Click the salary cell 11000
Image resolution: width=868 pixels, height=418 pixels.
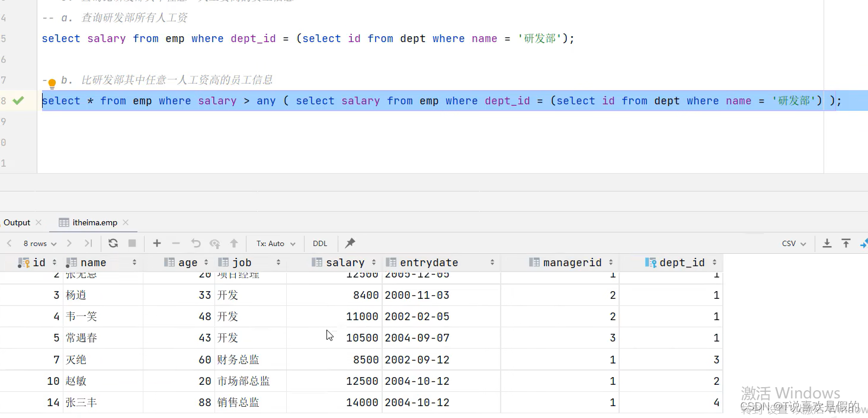coord(335,316)
